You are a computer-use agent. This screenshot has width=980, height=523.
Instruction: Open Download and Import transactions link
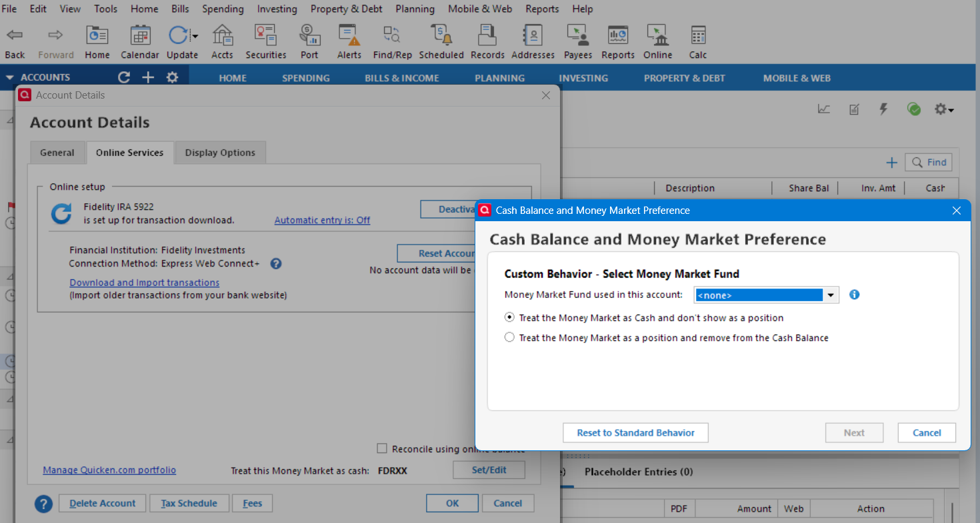point(144,282)
